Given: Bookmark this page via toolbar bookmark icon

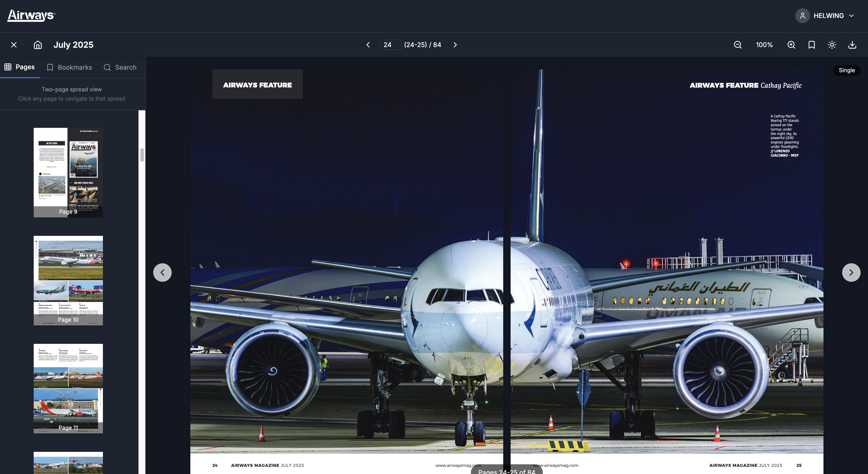Looking at the screenshot, I should coord(811,45).
